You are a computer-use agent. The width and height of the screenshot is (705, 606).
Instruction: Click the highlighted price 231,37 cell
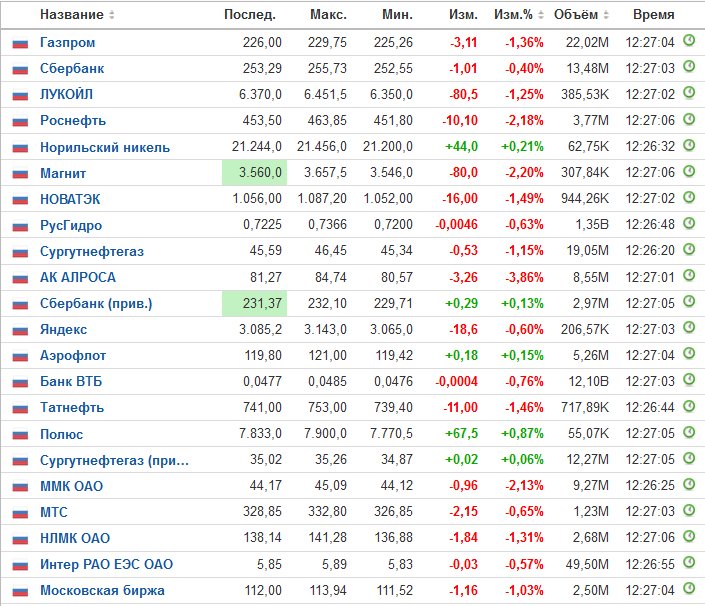[254, 303]
